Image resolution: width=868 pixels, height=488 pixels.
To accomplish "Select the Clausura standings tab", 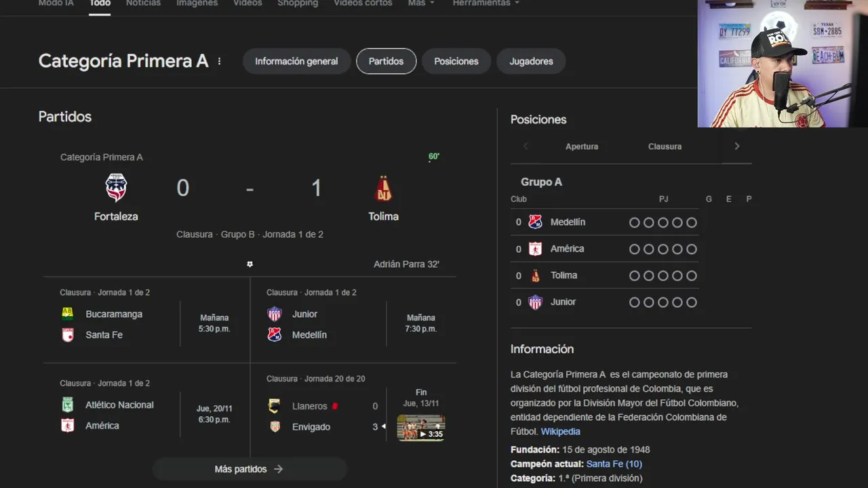I will pos(665,146).
